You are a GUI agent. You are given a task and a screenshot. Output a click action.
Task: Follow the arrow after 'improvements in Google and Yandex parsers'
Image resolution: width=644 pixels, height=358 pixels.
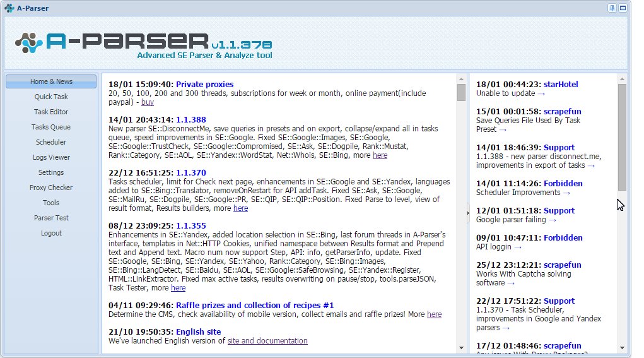(x=506, y=328)
